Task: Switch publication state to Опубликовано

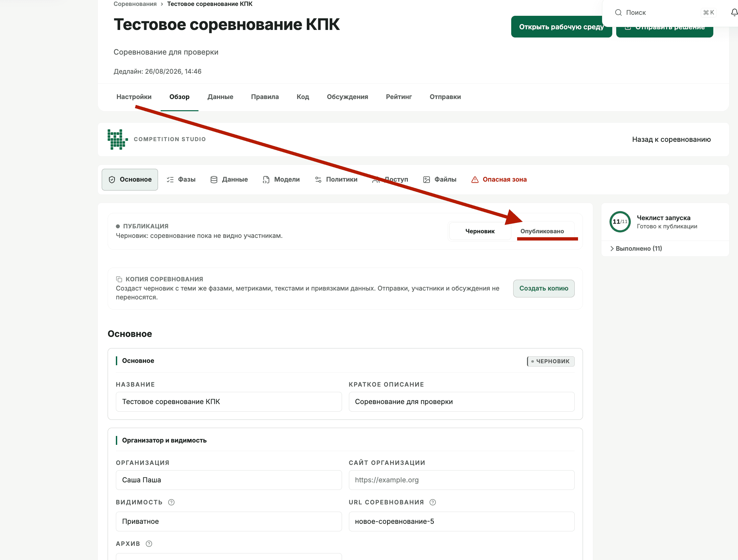Action: [542, 231]
